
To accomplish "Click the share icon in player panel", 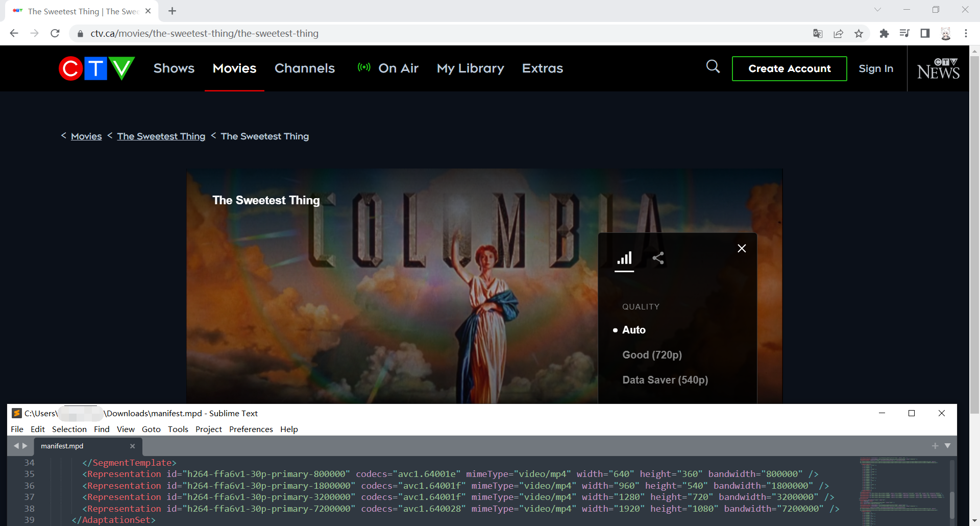I will click(x=658, y=258).
